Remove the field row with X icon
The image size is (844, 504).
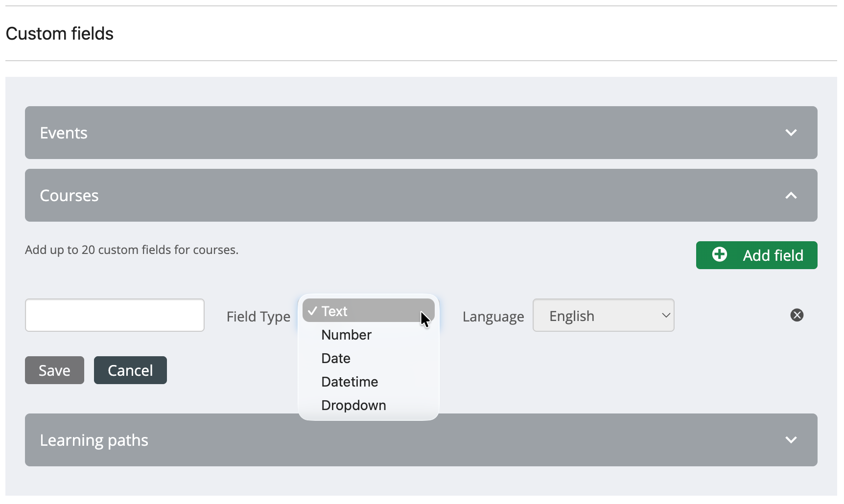(797, 315)
